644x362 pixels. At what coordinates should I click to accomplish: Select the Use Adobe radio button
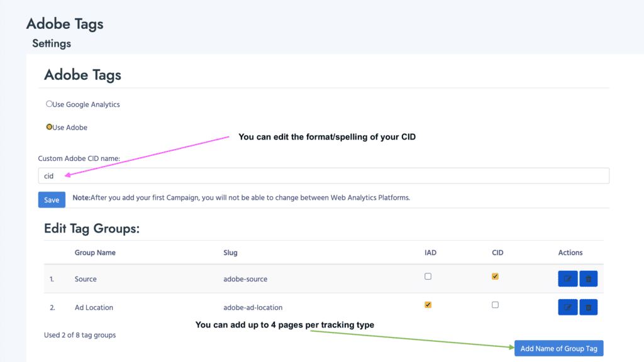coord(50,127)
